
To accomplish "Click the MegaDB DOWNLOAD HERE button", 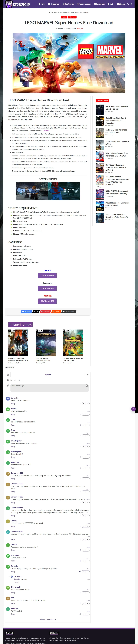I will click(x=47, y=276).
